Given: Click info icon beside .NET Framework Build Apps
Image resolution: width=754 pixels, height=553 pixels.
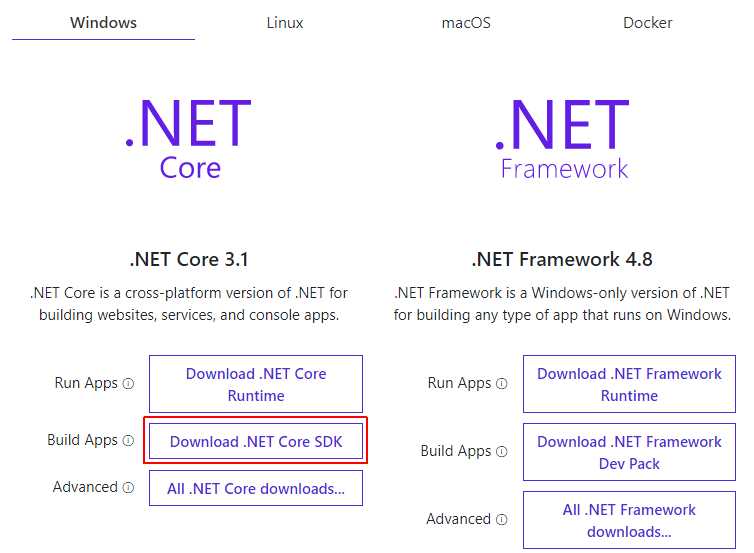Looking at the screenshot, I should pyautogui.click(x=502, y=452).
